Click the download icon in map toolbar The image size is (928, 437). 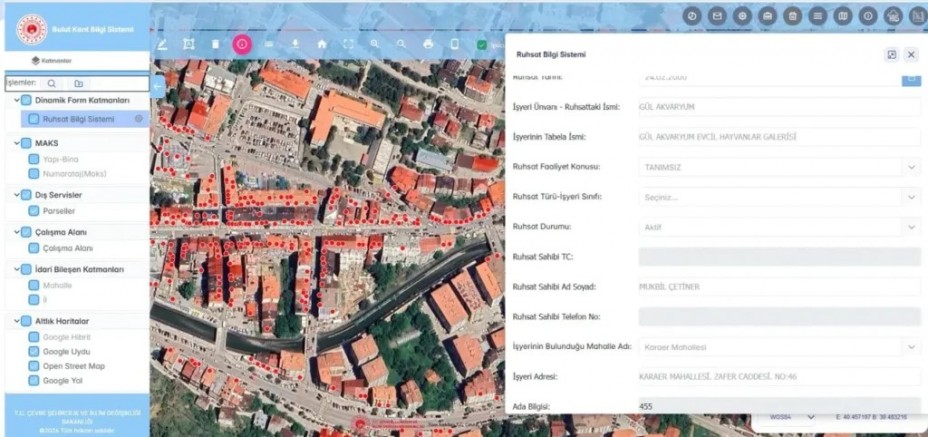[295, 44]
